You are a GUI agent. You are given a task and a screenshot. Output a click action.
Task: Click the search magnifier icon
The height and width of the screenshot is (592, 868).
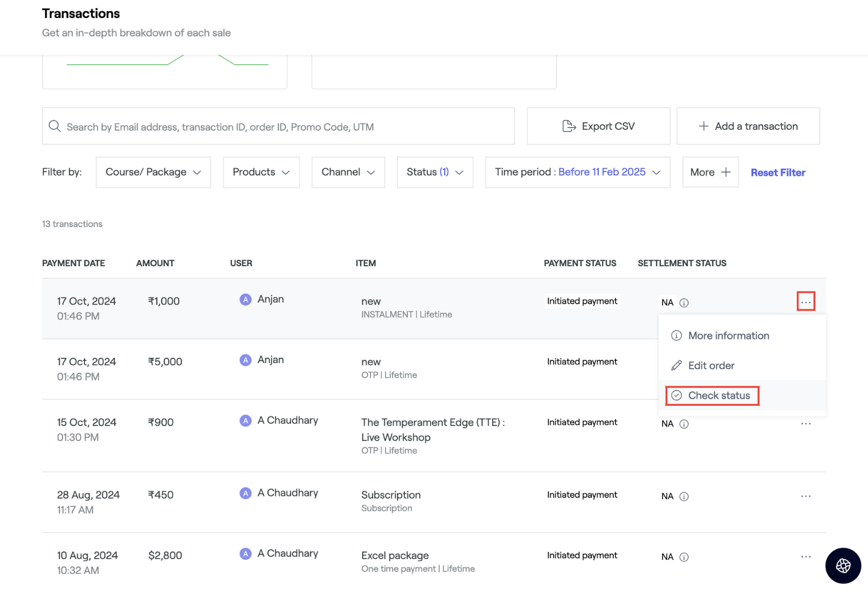click(54, 127)
